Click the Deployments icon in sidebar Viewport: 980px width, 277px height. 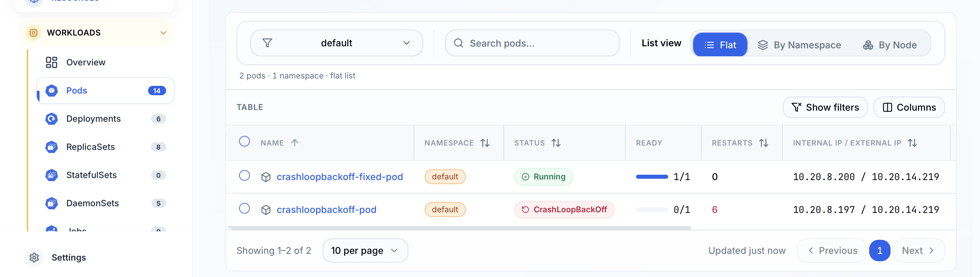coord(51,119)
